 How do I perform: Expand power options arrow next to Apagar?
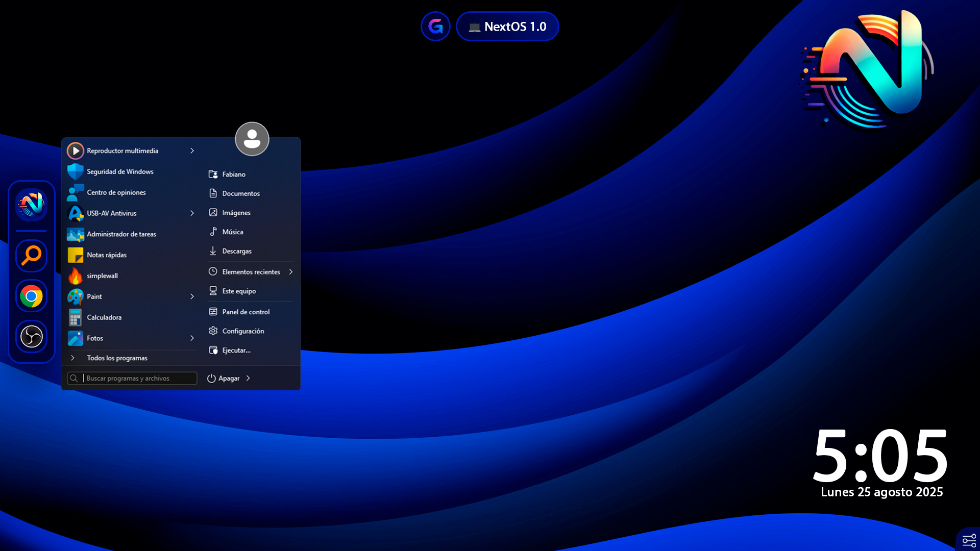click(x=248, y=379)
